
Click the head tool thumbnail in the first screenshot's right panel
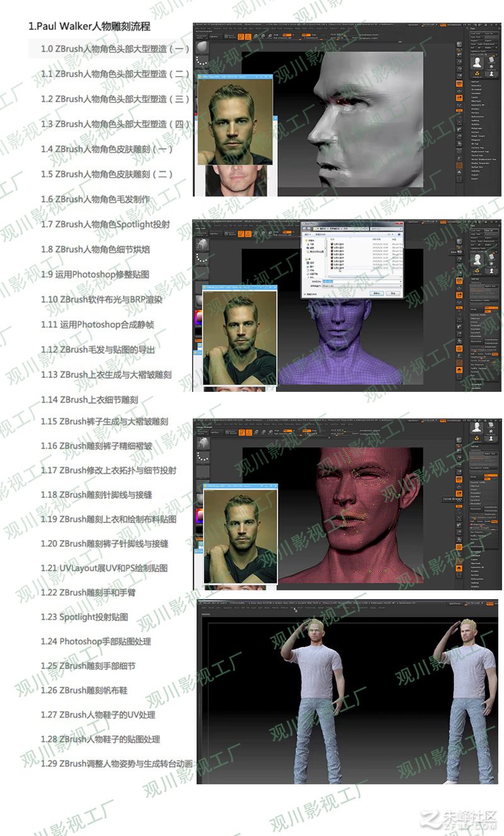(477, 64)
